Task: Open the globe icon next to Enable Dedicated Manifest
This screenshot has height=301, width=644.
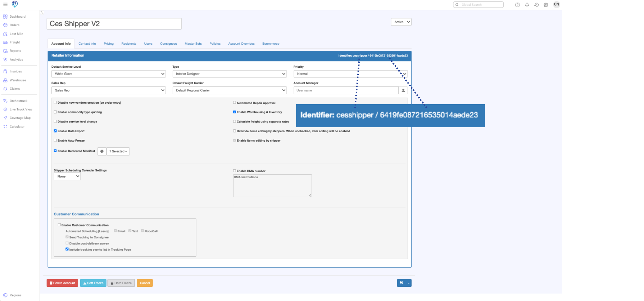Action: click(102, 151)
